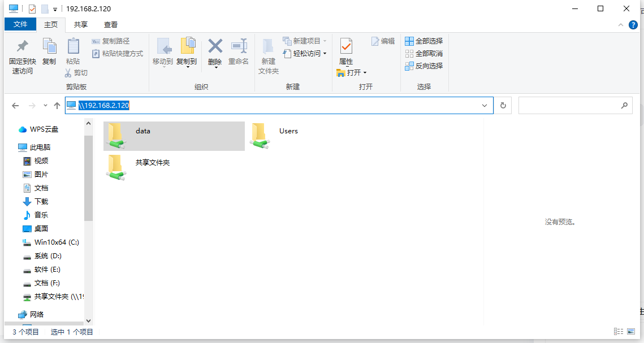Click 全部取消 select none
Screen dimensions: 644x343
point(424,53)
